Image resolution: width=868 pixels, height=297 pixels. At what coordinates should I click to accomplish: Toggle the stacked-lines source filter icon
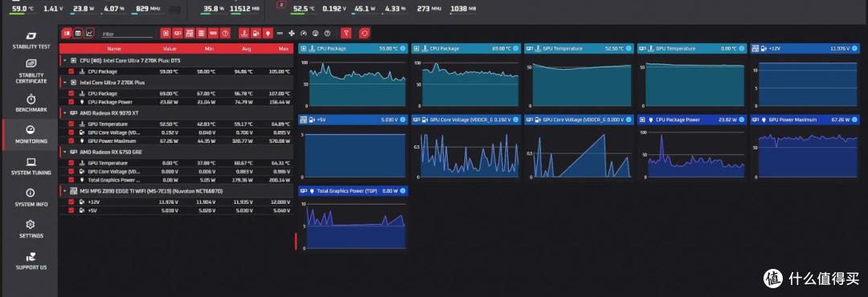(x=201, y=33)
